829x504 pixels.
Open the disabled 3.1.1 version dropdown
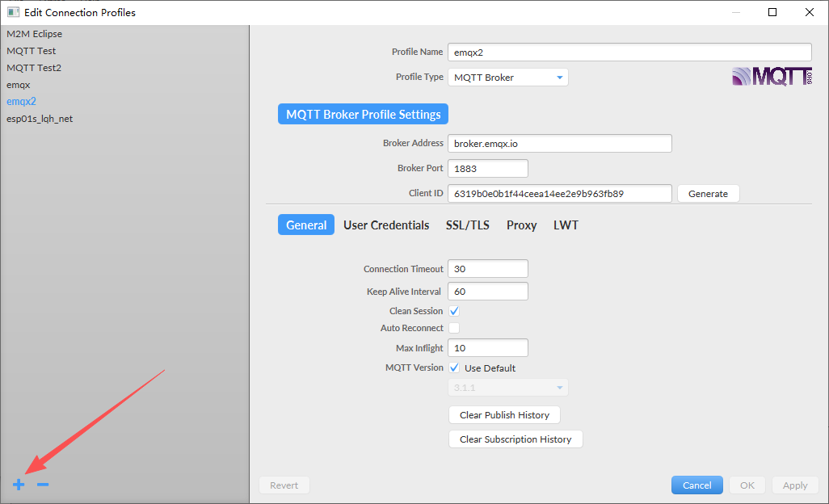[x=508, y=388]
